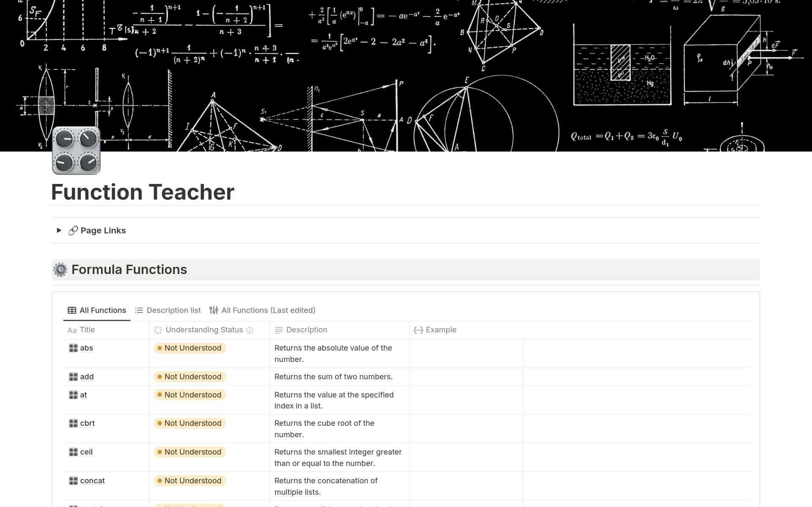This screenshot has height=507, width=812.
Task: Click the Not Understood pill on the ceil row
Action: click(189, 452)
